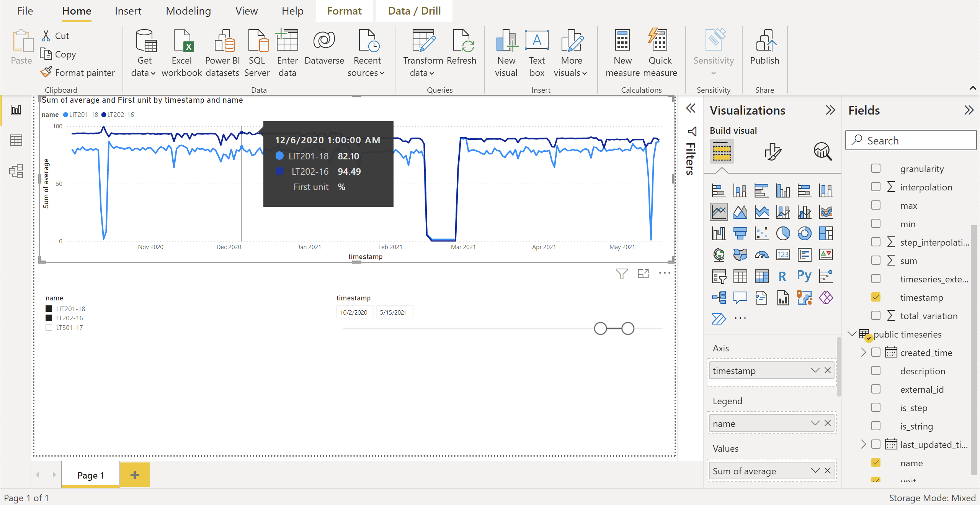Open the Modeling ribbon tab
This screenshot has width=980, height=505.
(x=188, y=11)
